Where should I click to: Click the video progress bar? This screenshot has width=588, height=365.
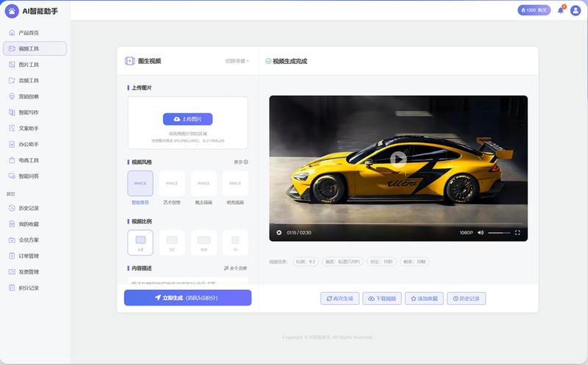click(x=398, y=224)
